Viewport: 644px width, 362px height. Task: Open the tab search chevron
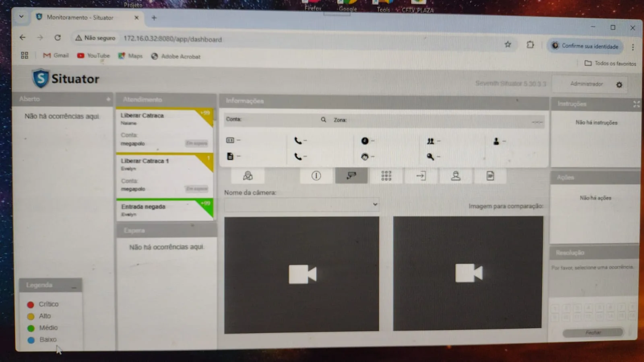[21, 17]
